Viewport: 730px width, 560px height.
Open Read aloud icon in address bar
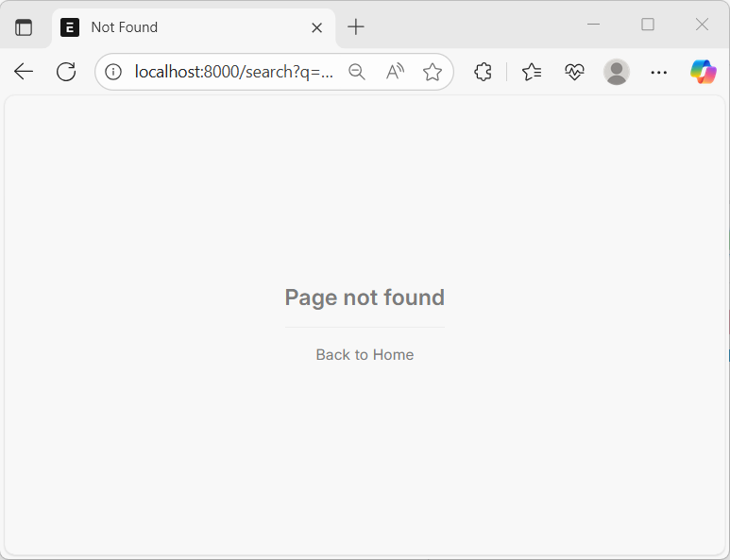pos(395,72)
